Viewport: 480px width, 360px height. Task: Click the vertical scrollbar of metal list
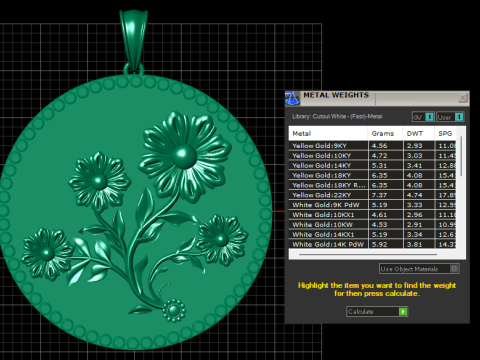pos(461,156)
